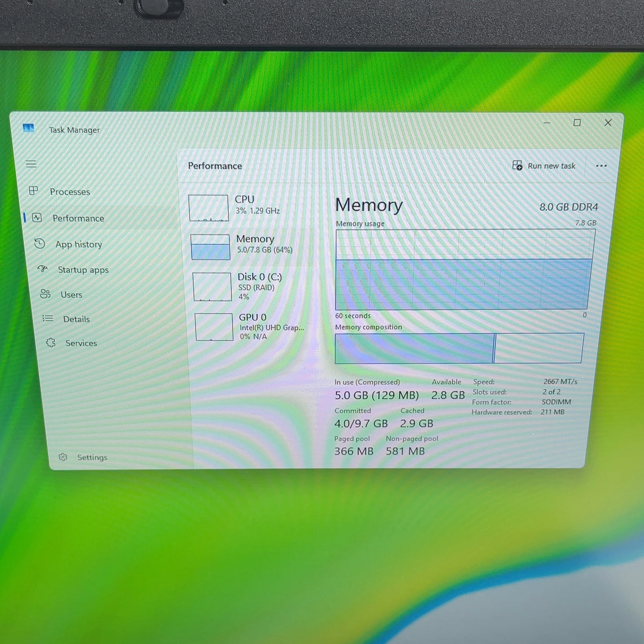Image resolution: width=644 pixels, height=644 pixels.
Task: Click the Memory usage graph
Action: [465, 269]
